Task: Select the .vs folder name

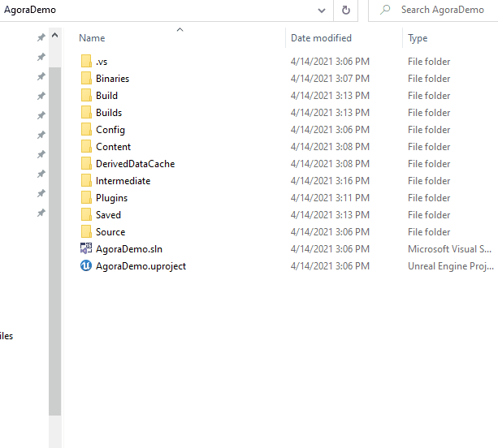Action: [102, 62]
